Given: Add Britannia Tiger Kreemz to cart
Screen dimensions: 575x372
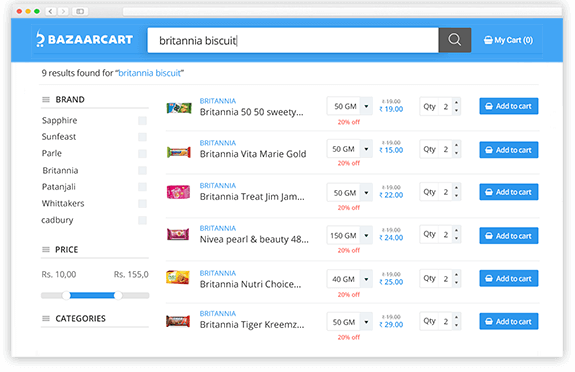Looking at the screenshot, I should (x=509, y=321).
